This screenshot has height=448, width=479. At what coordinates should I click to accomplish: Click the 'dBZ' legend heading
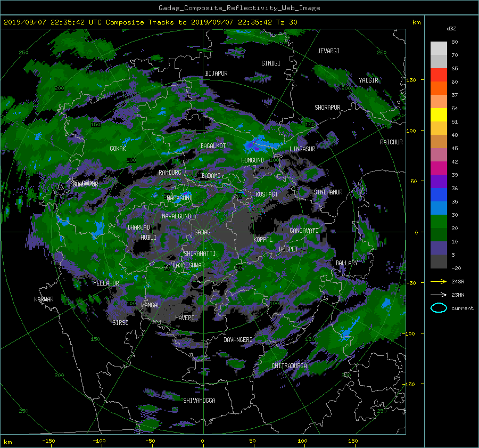point(451,29)
